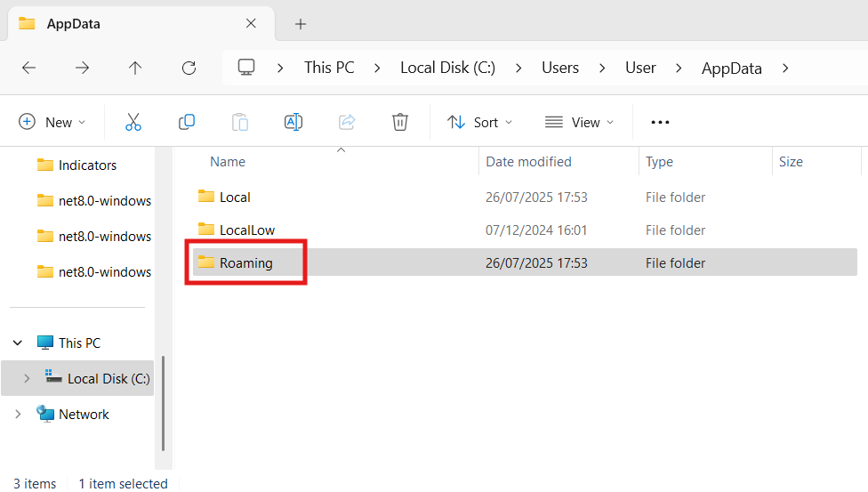868x492 pixels.
Task: Click AppData breadcrumb in address bar
Action: point(732,69)
